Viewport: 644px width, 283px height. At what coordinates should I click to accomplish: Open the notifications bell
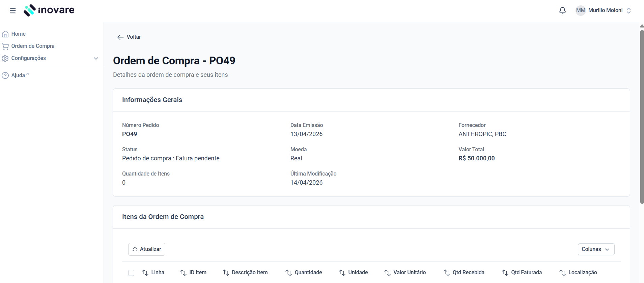tap(562, 10)
